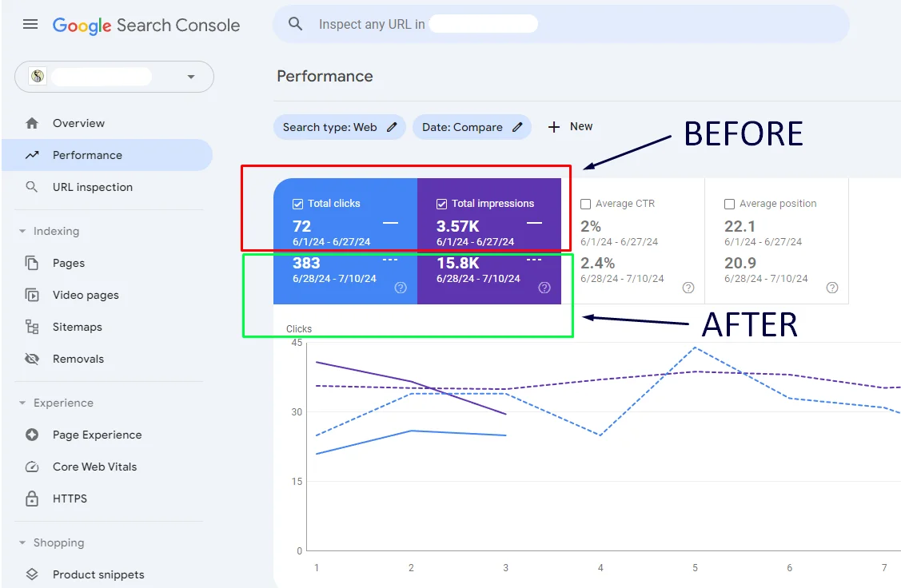Image resolution: width=901 pixels, height=588 pixels.
Task: Click the Page Experience icon
Action: click(x=32, y=435)
